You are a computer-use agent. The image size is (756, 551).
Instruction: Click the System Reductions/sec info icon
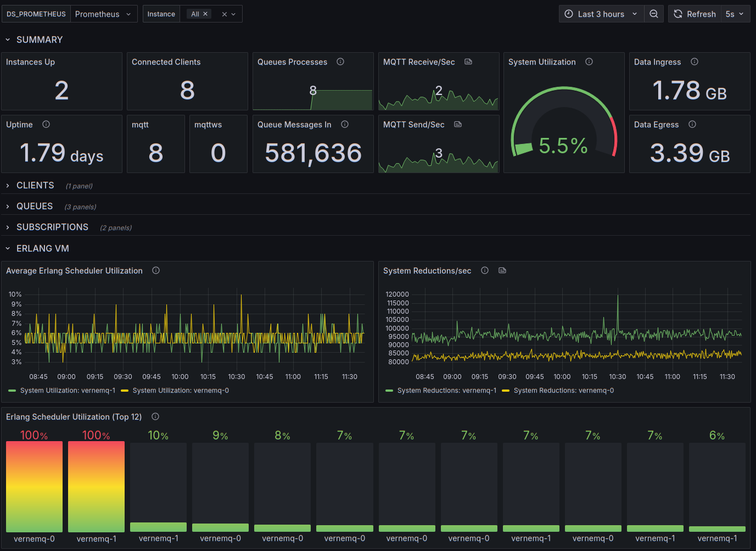click(485, 270)
